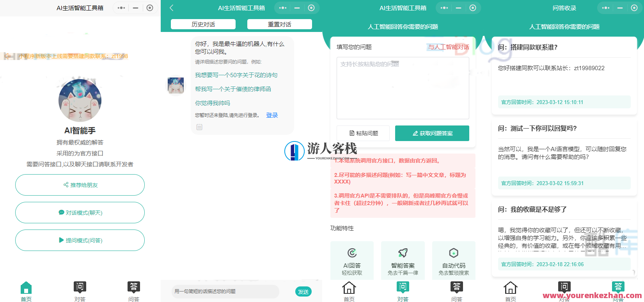644x302 pixels.
Task: Click the scrolling notice about 小程序新版本上线
Action: tap(73, 56)
